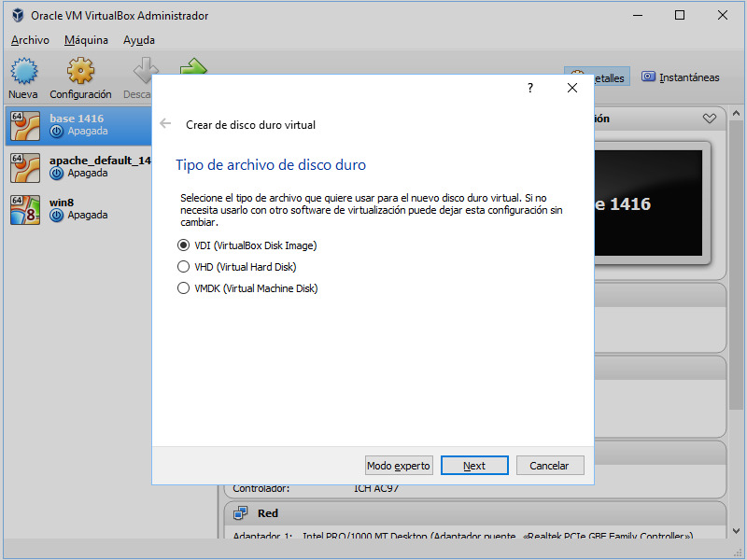Click the Cancelar button

click(x=550, y=465)
